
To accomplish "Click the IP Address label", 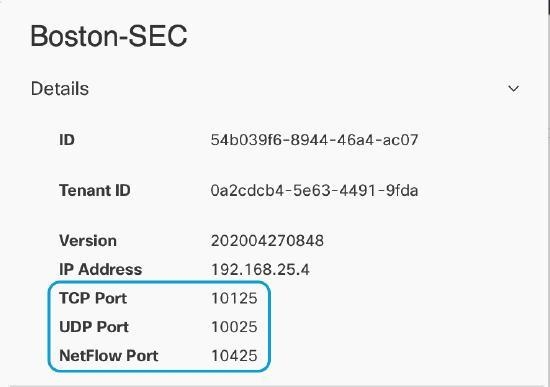I will (x=101, y=269).
